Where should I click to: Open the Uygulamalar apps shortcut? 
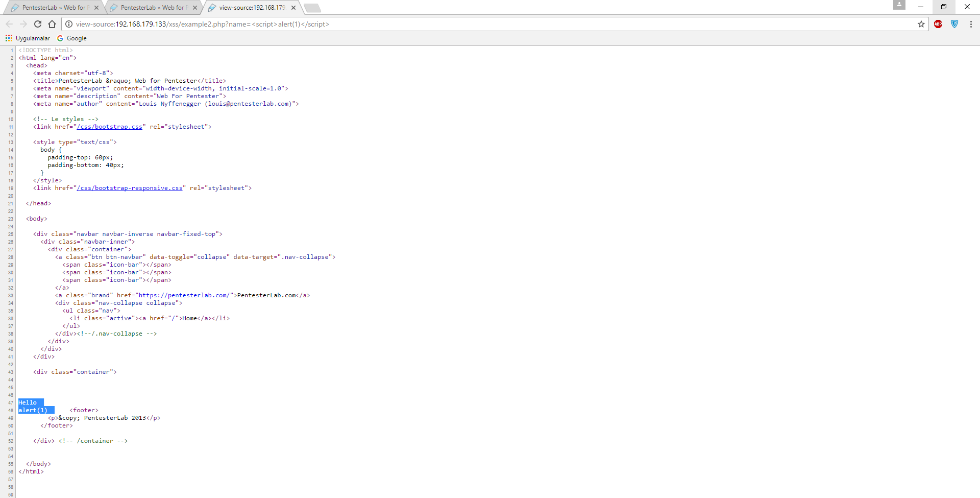28,38
